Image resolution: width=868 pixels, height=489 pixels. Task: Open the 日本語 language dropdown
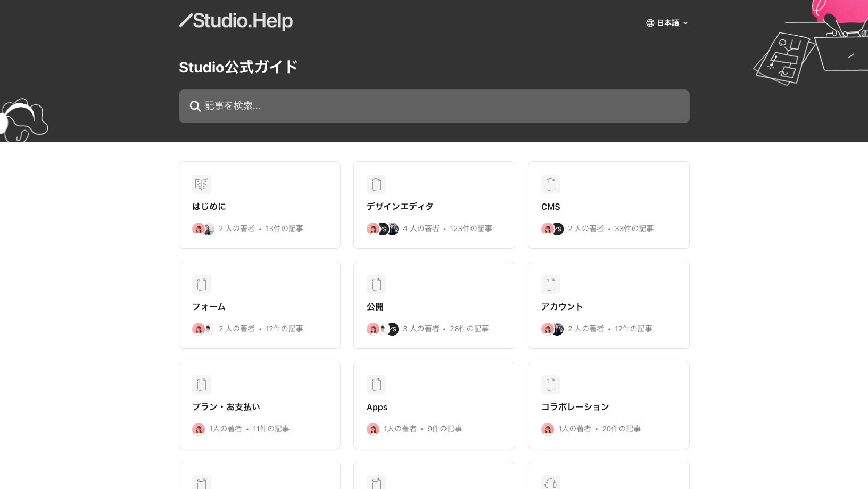[667, 23]
